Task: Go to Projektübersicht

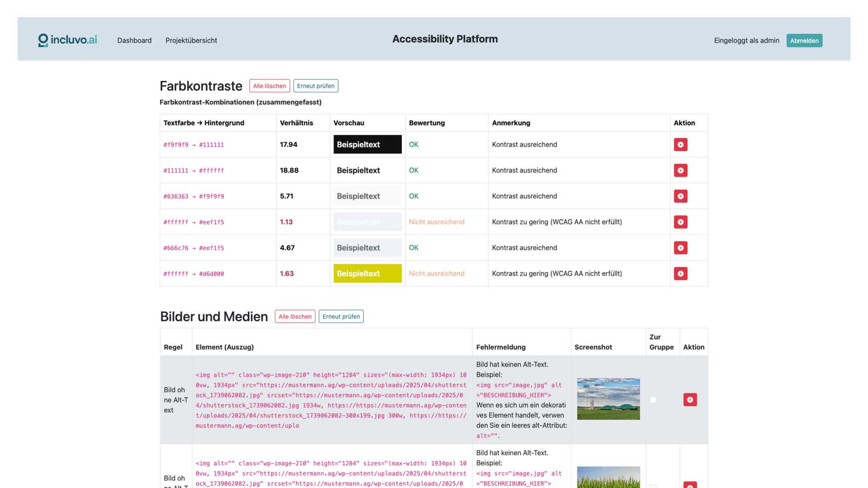Action: coord(191,40)
